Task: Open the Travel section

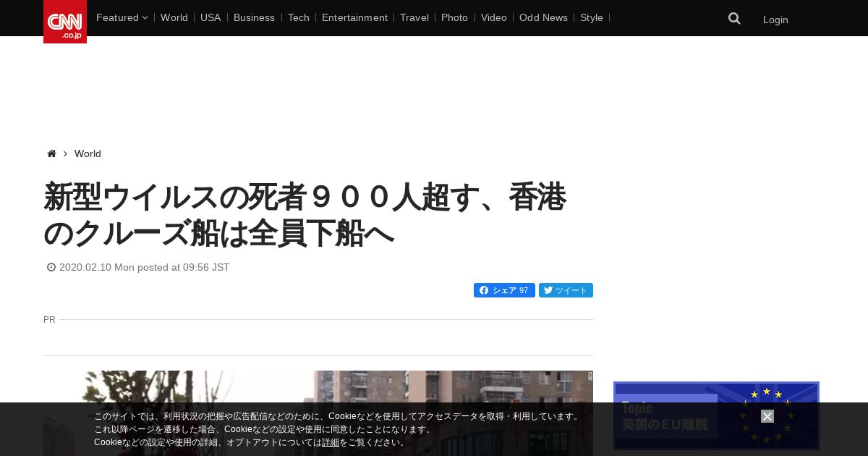Action: click(414, 17)
